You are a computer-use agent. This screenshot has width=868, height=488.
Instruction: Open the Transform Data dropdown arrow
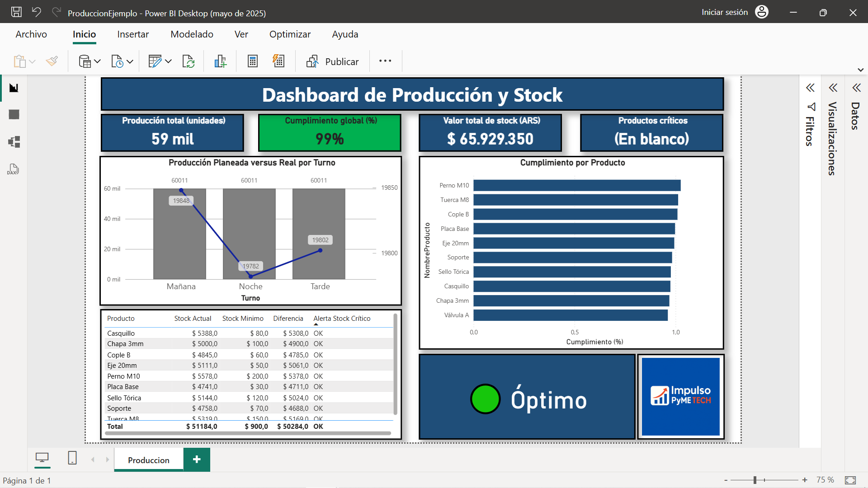pyautogui.click(x=168, y=61)
